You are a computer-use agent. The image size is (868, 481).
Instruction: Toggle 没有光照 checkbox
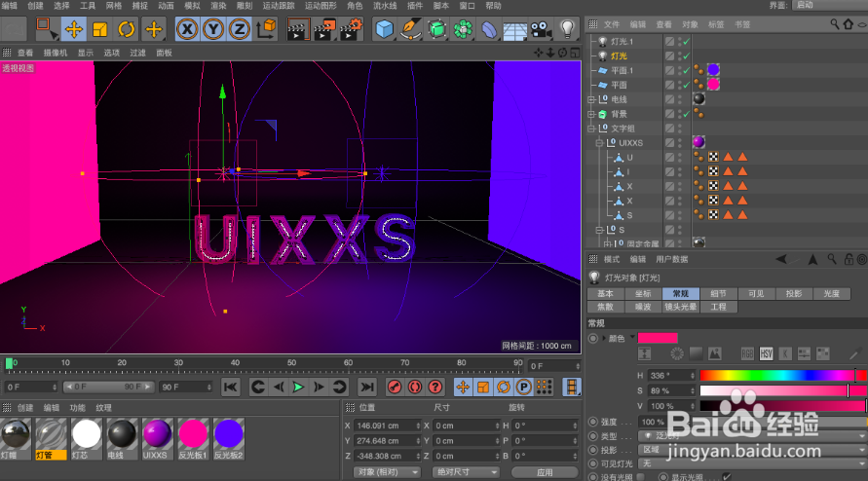point(640,476)
